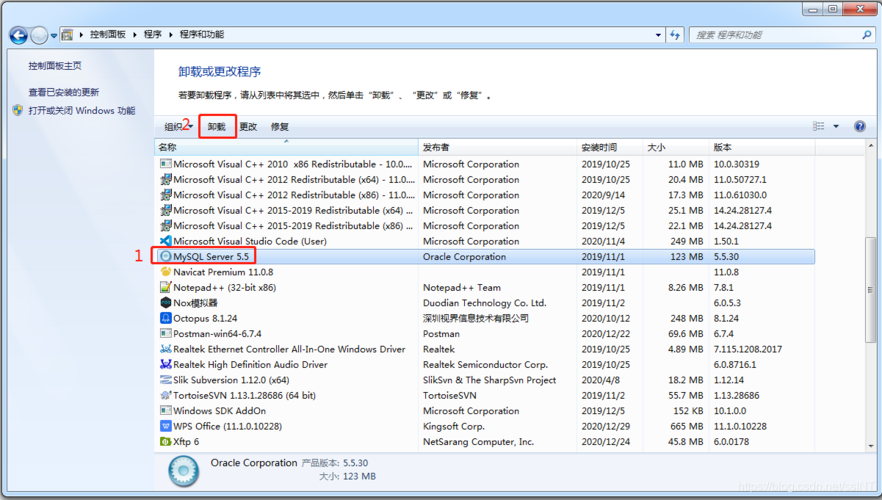Open 打开或关闭 Windows 功能 link
Screen dimensions: 882x500
click(x=82, y=111)
